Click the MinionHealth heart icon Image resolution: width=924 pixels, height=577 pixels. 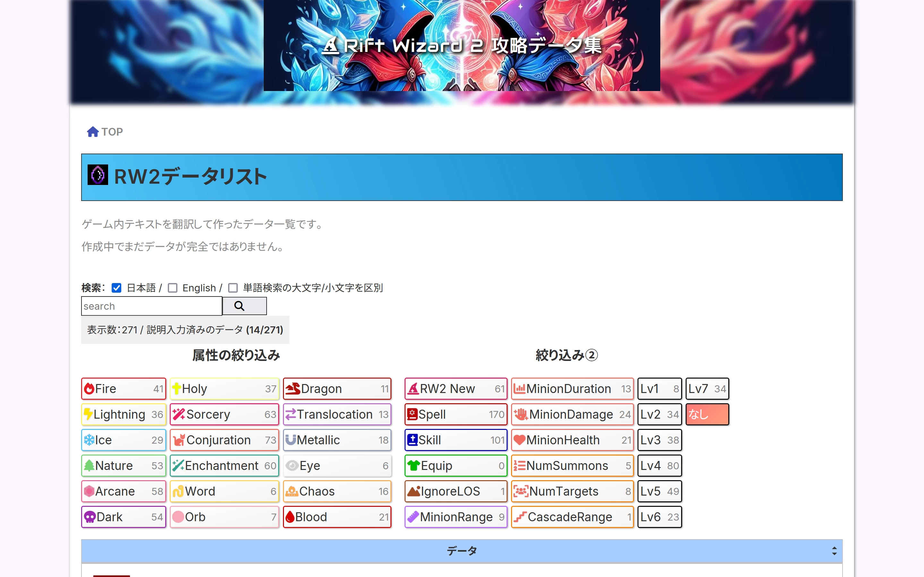pyautogui.click(x=519, y=440)
